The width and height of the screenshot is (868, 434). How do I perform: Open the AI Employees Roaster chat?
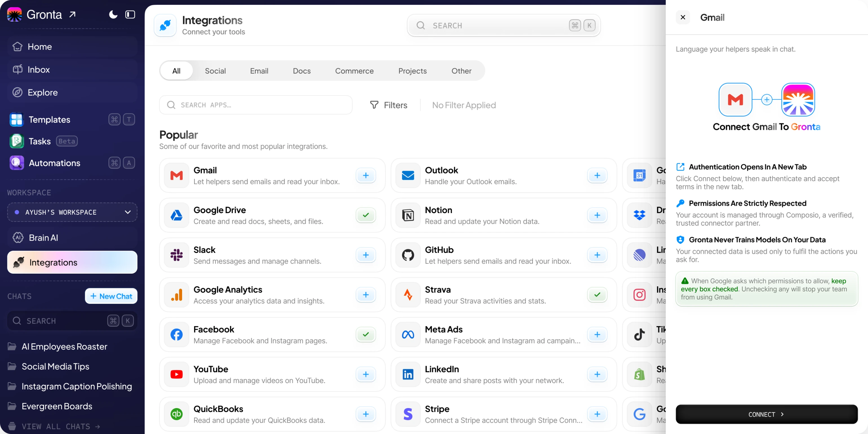64,346
